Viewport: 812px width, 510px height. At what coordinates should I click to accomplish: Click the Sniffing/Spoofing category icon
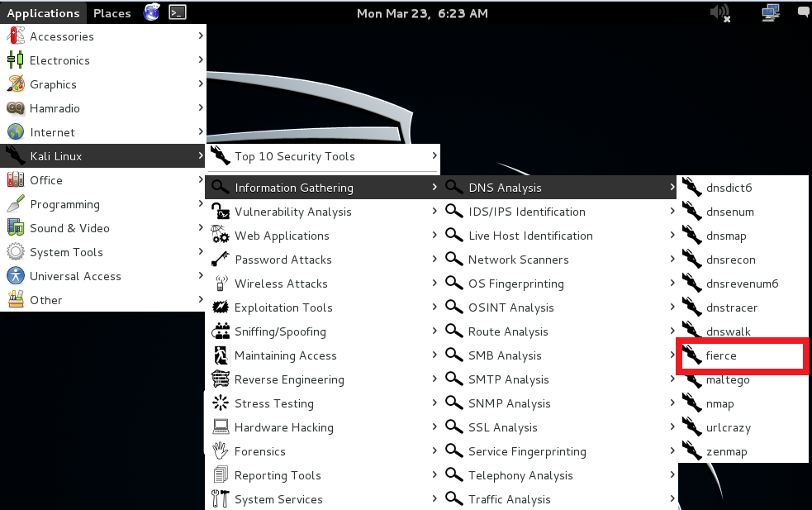pos(220,331)
